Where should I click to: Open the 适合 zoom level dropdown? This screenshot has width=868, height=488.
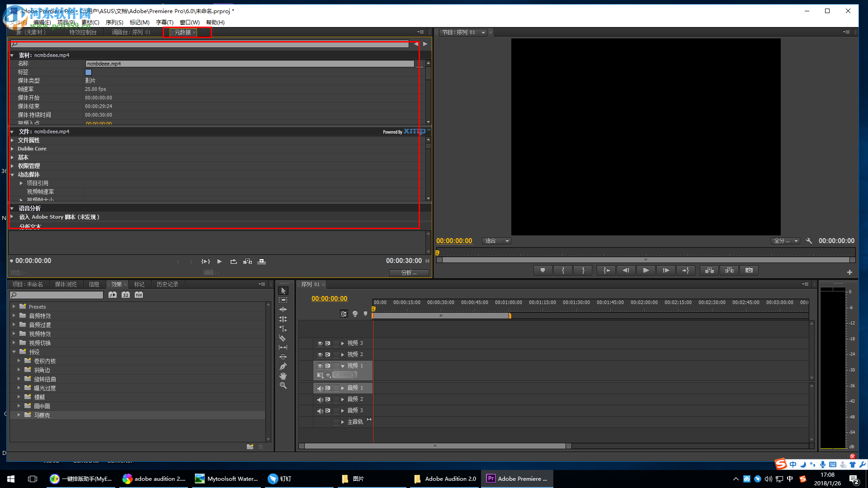point(507,241)
